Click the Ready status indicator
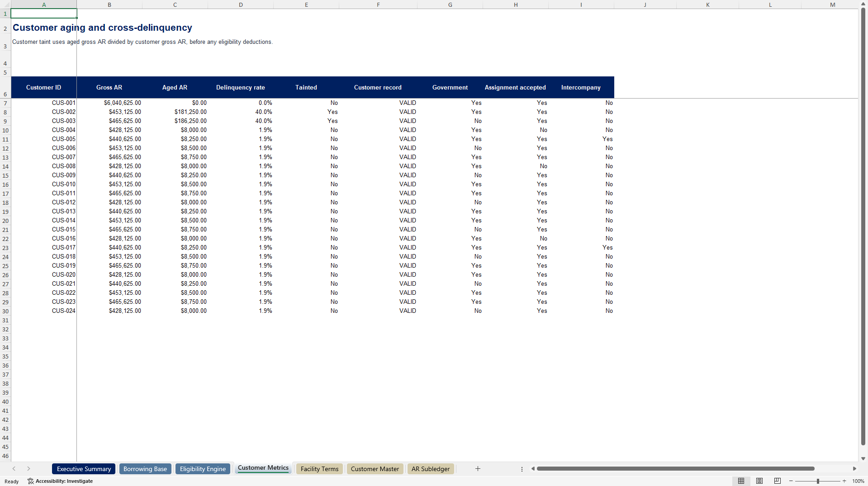 coord(12,481)
